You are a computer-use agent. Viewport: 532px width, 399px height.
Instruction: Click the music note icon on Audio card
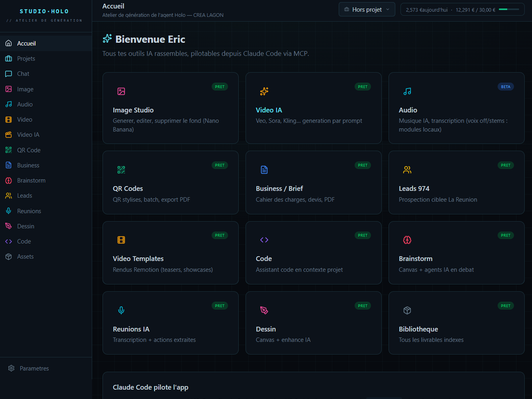point(407,91)
